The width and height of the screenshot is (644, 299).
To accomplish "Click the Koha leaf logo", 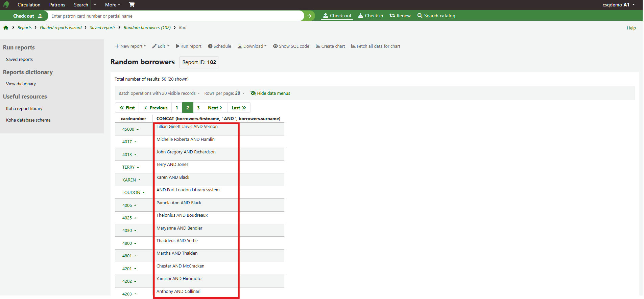I will pos(6,5).
